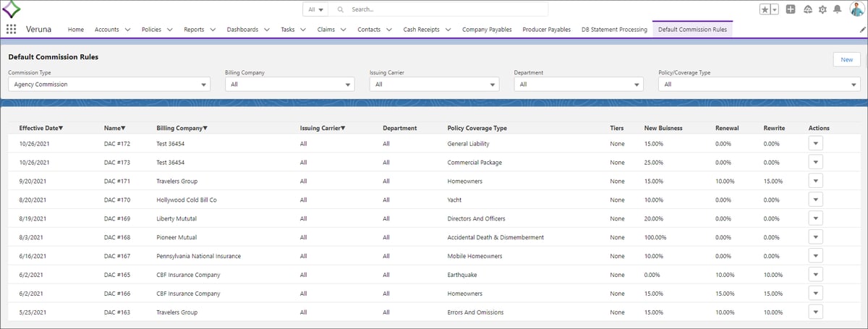868x329 pixels.
Task: Open the Accounts tab
Action: tap(106, 30)
